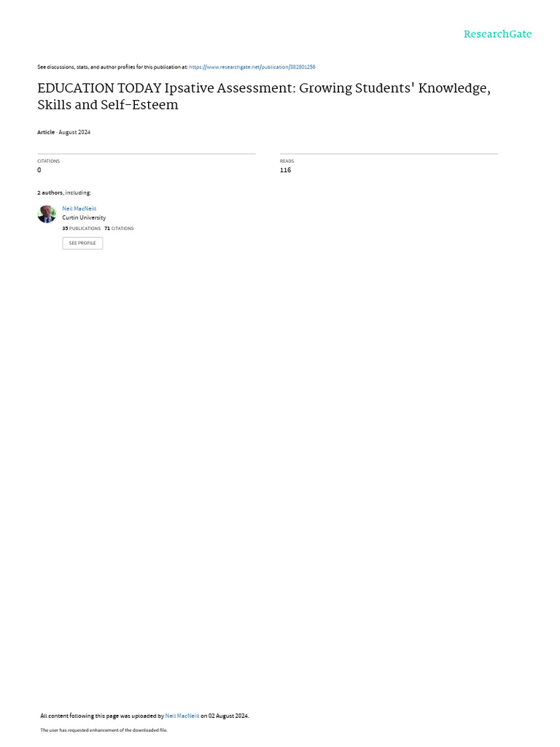Click the Neil MacNeill uploader link at the page bottom

tap(182, 716)
